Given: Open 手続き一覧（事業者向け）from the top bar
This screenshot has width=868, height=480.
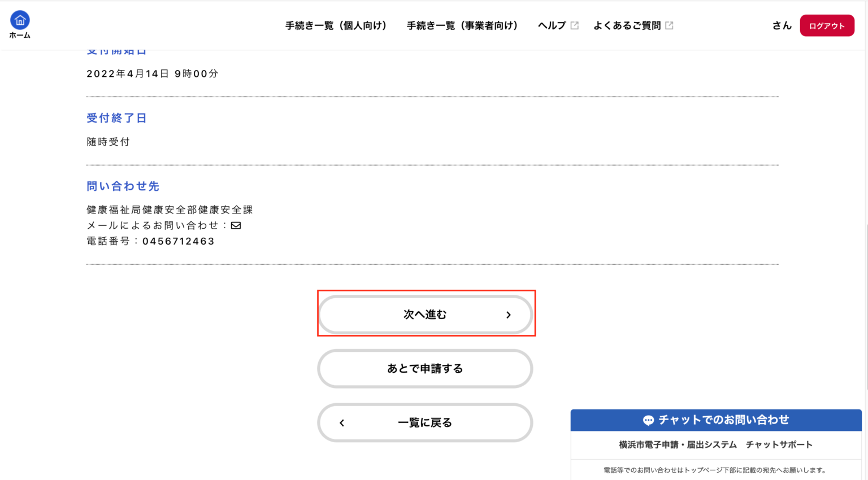Looking at the screenshot, I should tap(462, 25).
